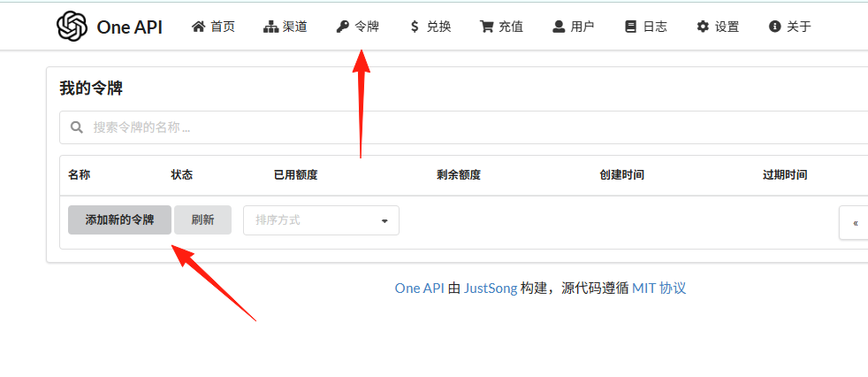Go to the 渠道 page

click(x=286, y=26)
